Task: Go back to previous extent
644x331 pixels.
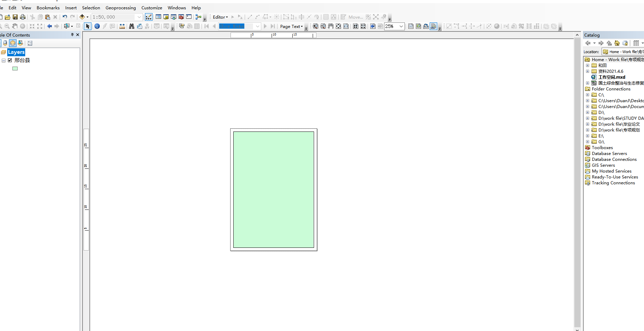Action: (x=49, y=26)
